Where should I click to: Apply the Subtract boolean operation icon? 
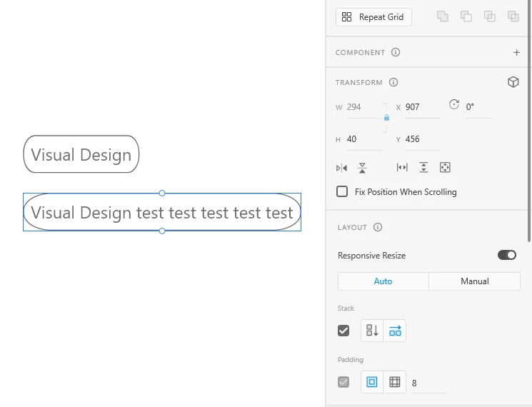coord(466,16)
